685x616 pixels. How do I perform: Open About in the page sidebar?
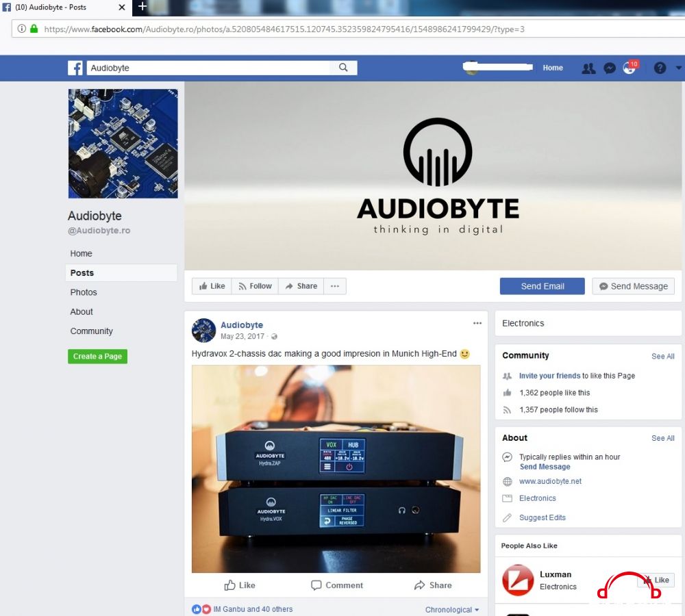[x=82, y=311]
